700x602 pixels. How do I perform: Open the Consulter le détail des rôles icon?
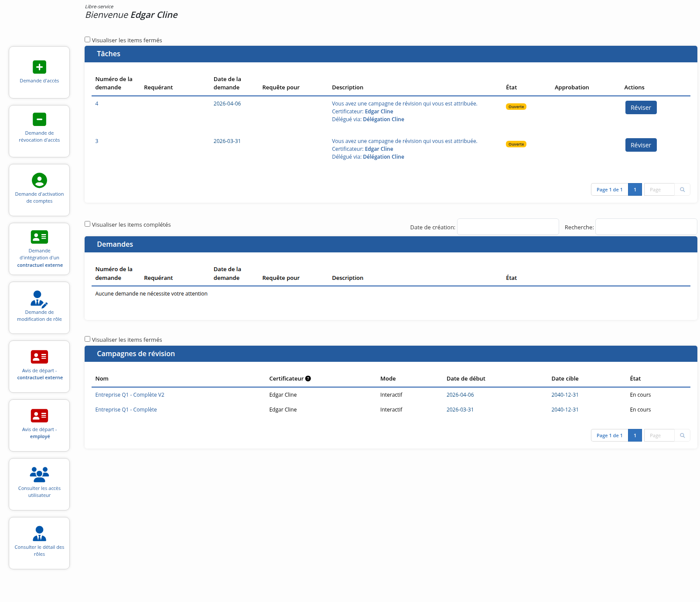pos(39,534)
